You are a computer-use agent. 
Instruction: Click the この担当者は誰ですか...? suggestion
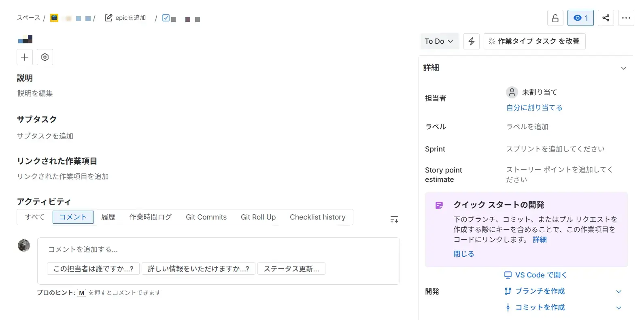pyautogui.click(x=94, y=269)
